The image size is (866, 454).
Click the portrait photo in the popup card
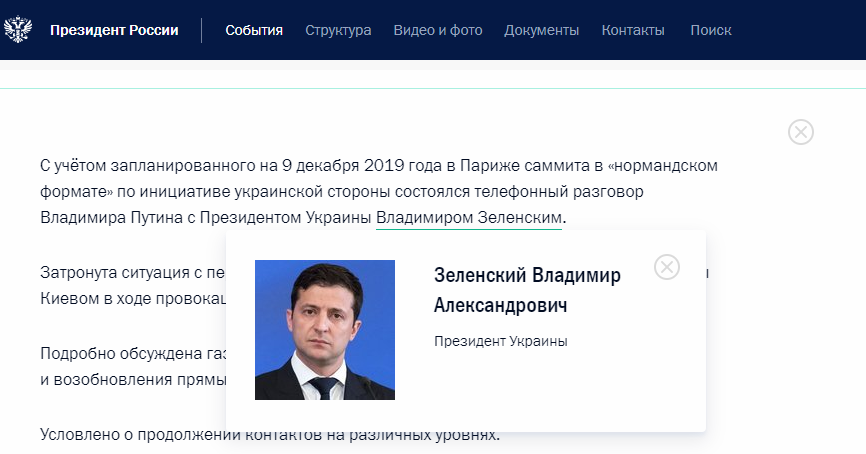[x=325, y=330]
